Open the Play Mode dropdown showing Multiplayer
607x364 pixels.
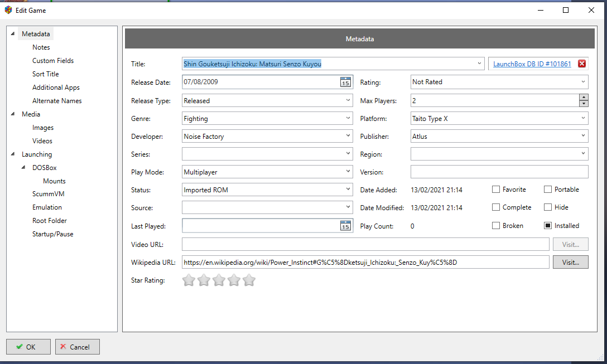click(x=267, y=172)
